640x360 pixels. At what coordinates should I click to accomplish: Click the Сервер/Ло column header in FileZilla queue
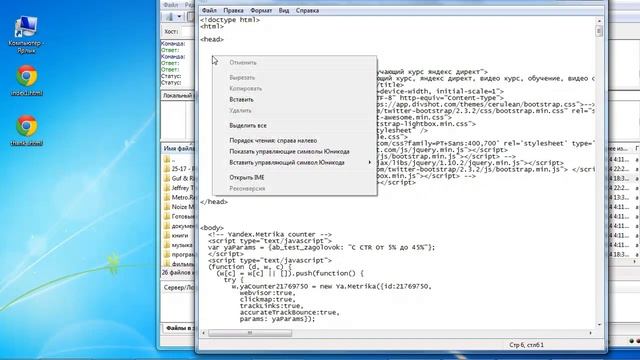[179, 288]
